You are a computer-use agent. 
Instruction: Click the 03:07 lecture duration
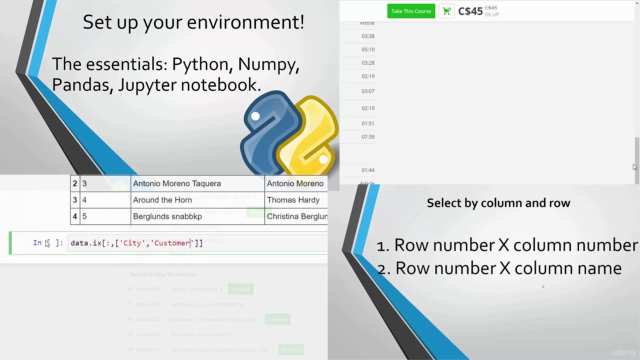[368, 91]
